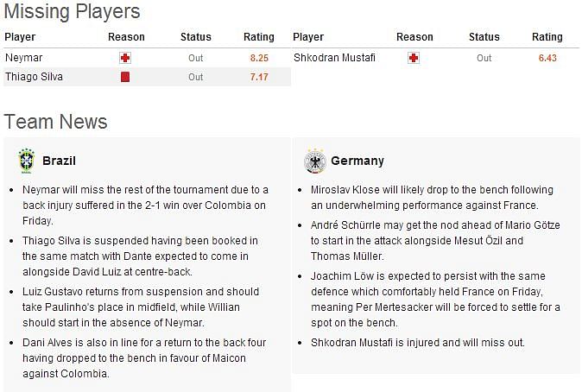Click the Team News section title
This screenshot has height=392, width=582.
(x=55, y=122)
